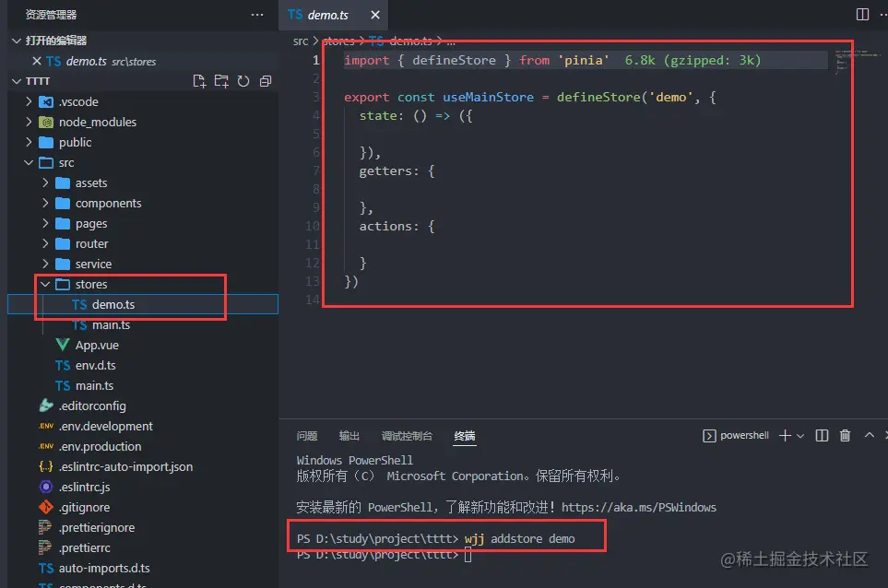
Task: Refresh the explorer tree
Action: pos(243,81)
